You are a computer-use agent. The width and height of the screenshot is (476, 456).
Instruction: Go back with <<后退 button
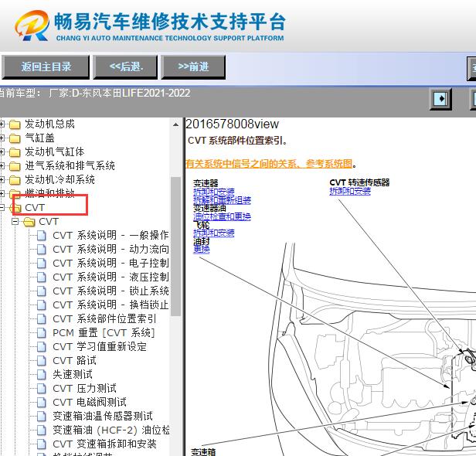click(125, 66)
